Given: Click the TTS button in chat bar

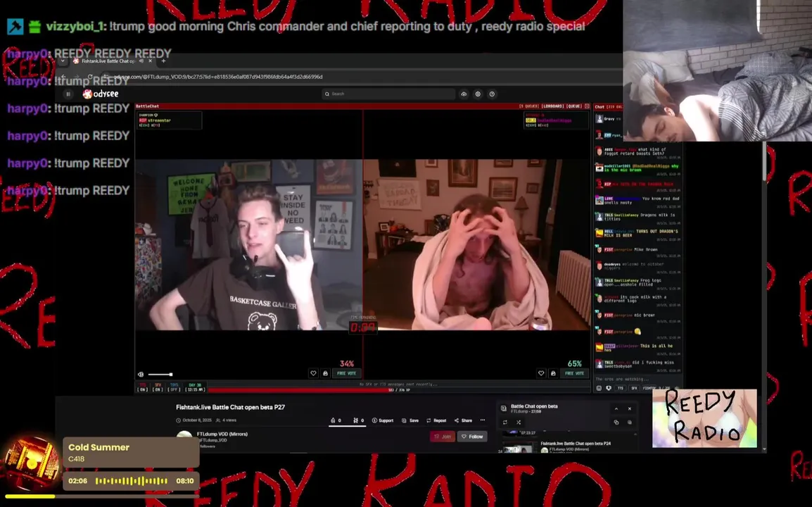Looking at the screenshot, I should click(x=620, y=388).
